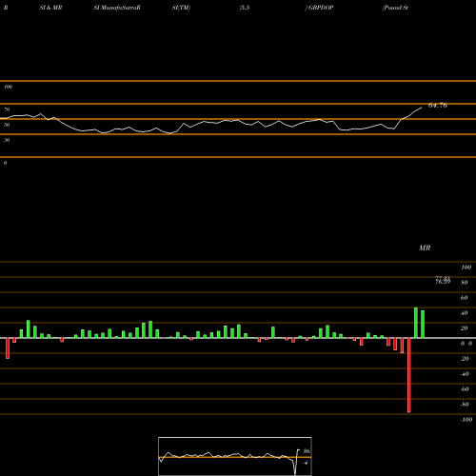The height and width of the screenshot is (476, 476).
Task: Click the 86 value in the mini chart
Action: click(307, 451)
